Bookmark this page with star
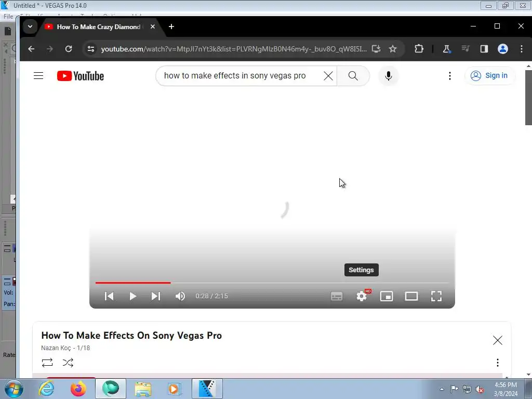Image resolution: width=532 pixels, height=399 pixels. [393, 49]
